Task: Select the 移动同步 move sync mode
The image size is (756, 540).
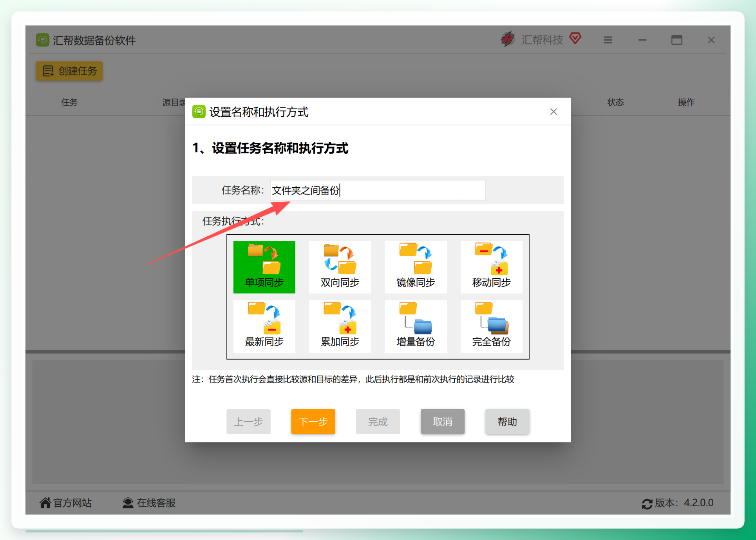Action: tap(491, 267)
